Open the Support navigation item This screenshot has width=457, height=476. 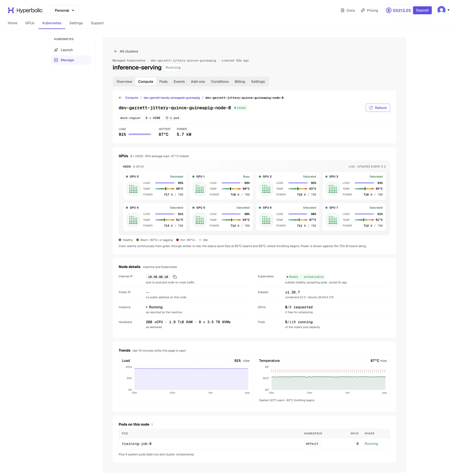click(97, 23)
